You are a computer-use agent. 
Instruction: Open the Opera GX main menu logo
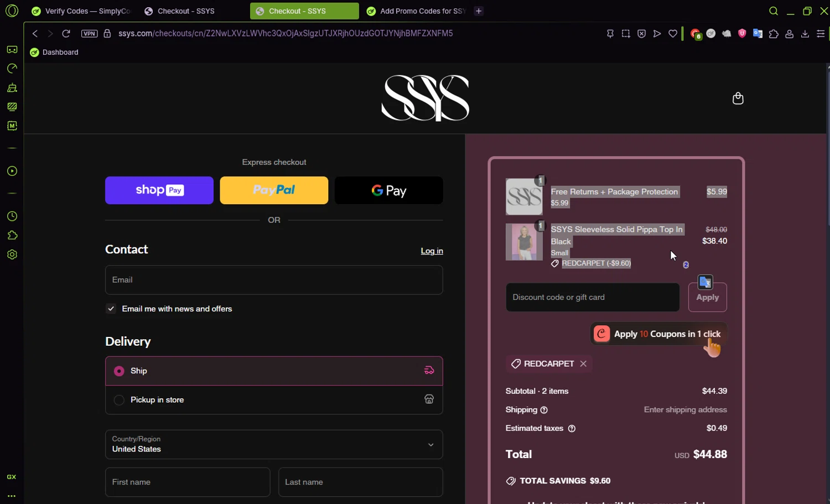12,11
